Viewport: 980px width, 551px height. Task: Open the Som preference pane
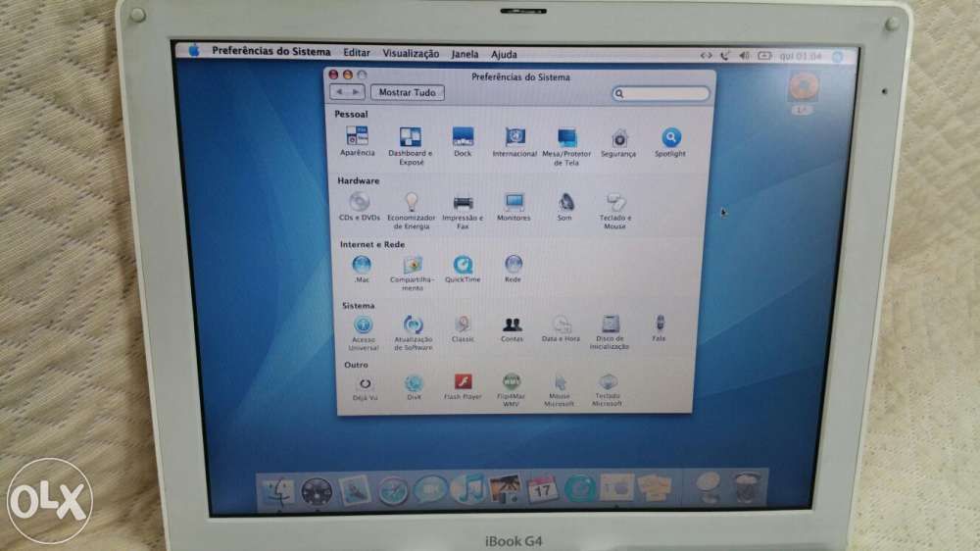point(564,207)
